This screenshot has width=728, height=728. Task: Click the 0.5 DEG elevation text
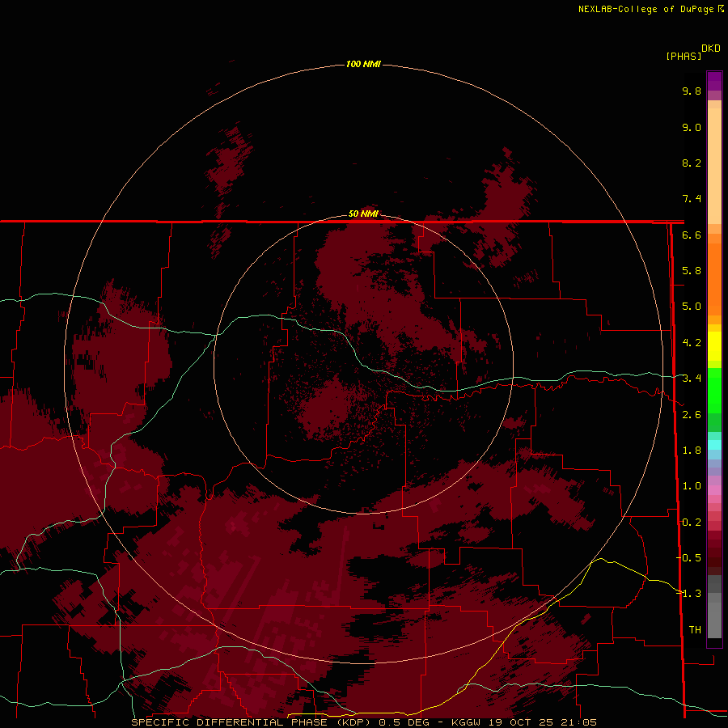pos(404,722)
